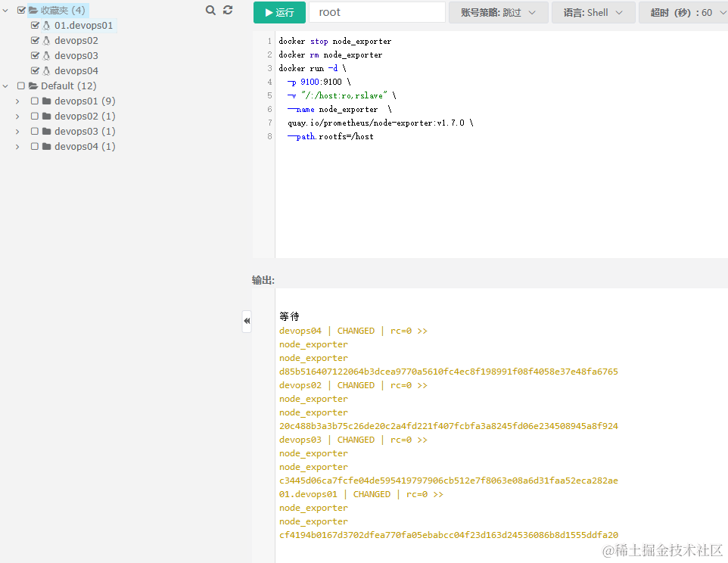Uncheck the devops02 favorite host checkbox
Image resolution: width=728 pixels, height=563 pixels.
[35, 40]
